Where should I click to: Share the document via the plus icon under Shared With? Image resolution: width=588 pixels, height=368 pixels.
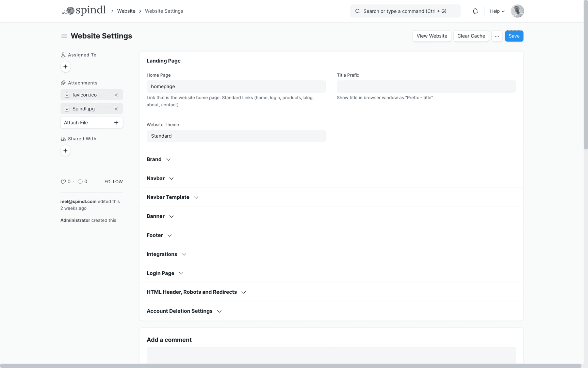pyautogui.click(x=65, y=150)
